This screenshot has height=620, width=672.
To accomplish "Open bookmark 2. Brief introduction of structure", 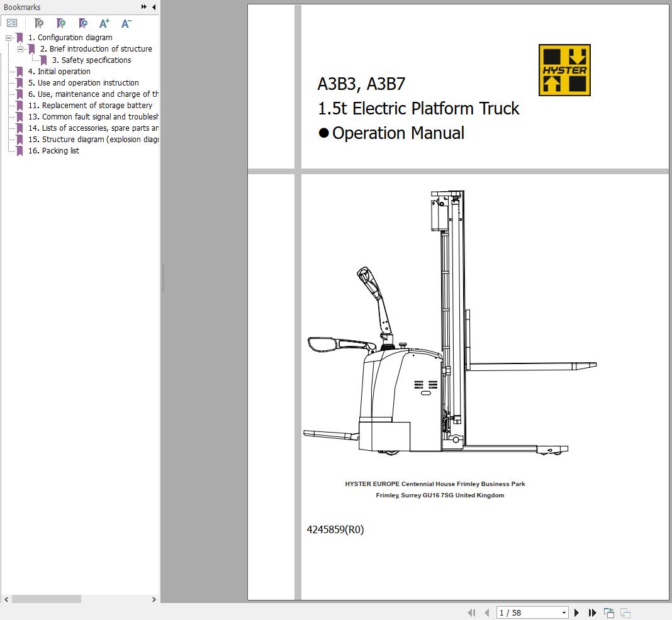I will [96, 49].
